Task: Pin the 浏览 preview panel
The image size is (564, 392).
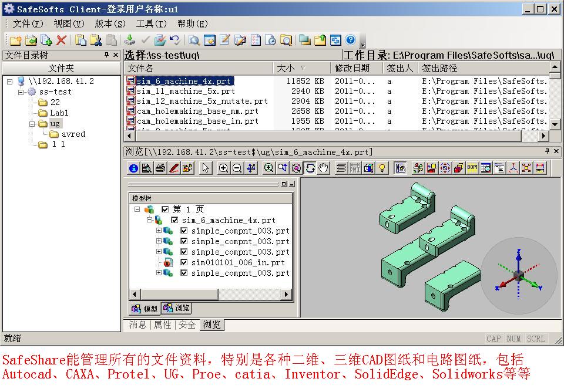Action: pyautogui.click(x=547, y=151)
